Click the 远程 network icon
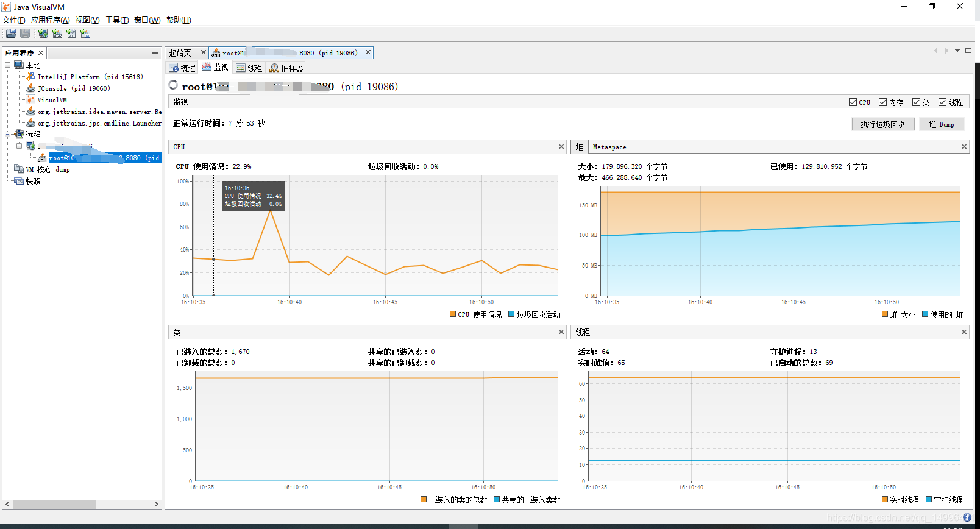The height and width of the screenshot is (529, 980). click(x=19, y=135)
